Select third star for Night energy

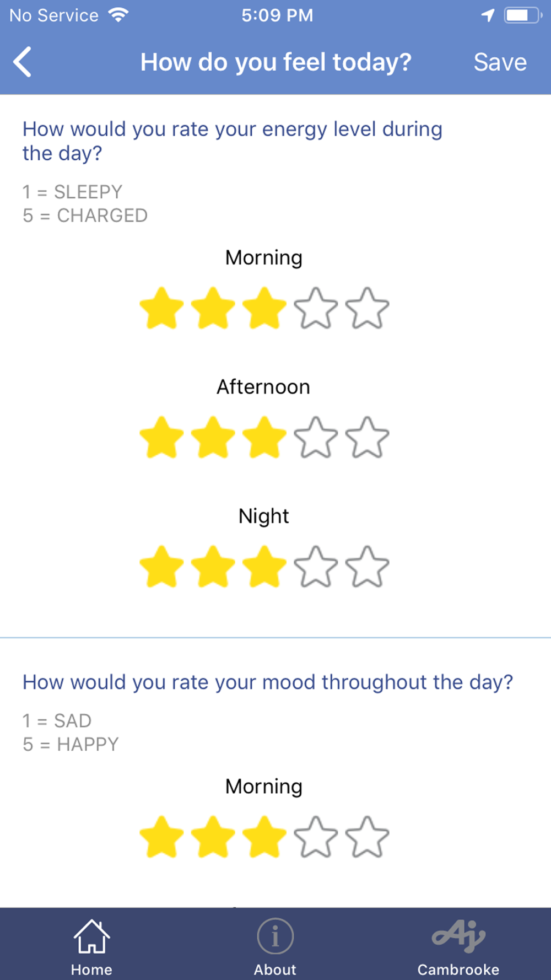[264, 567]
